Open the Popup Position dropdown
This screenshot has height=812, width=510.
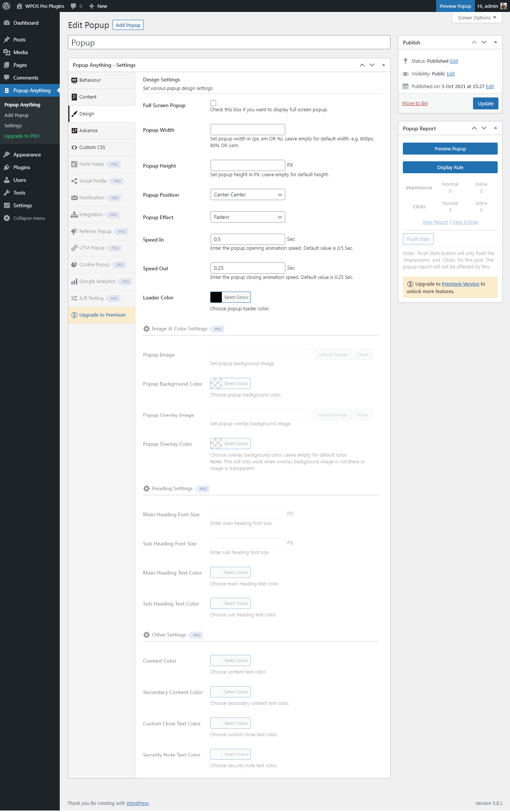pos(248,195)
